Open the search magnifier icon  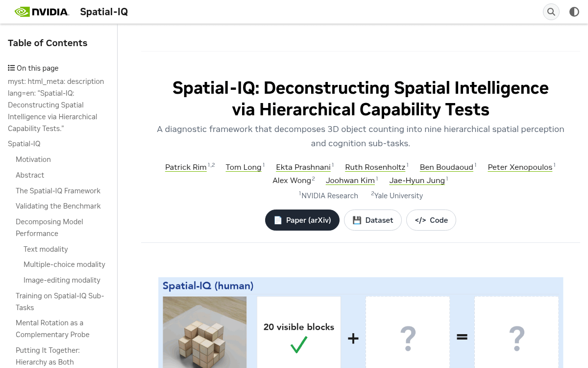(551, 12)
